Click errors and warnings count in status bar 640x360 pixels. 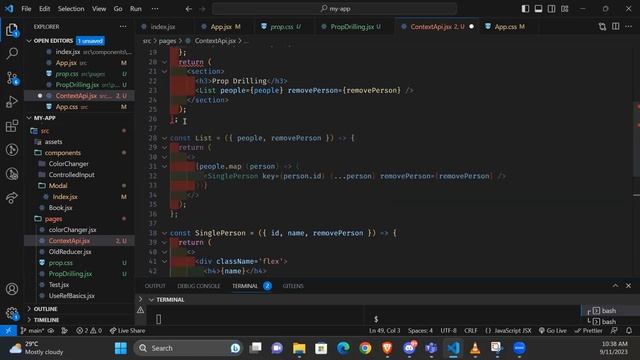pyautogui.click(x=89, y=331)
